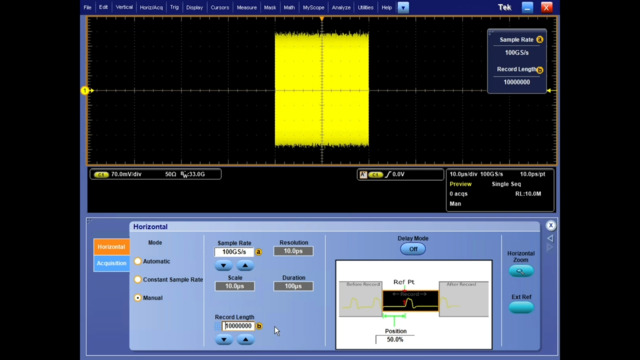This screenshot has height=360, width=640.
Task: Click the 33.0G bandwidth readout
Action: 193,174
